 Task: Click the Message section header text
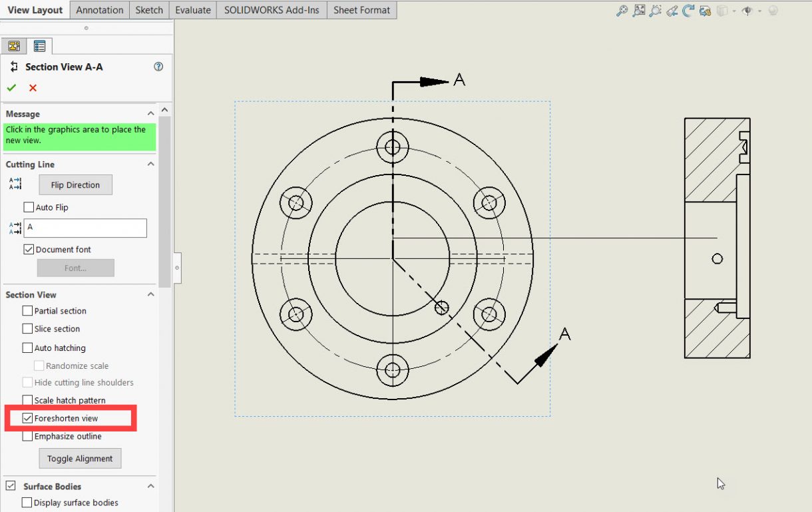[23, 114]
